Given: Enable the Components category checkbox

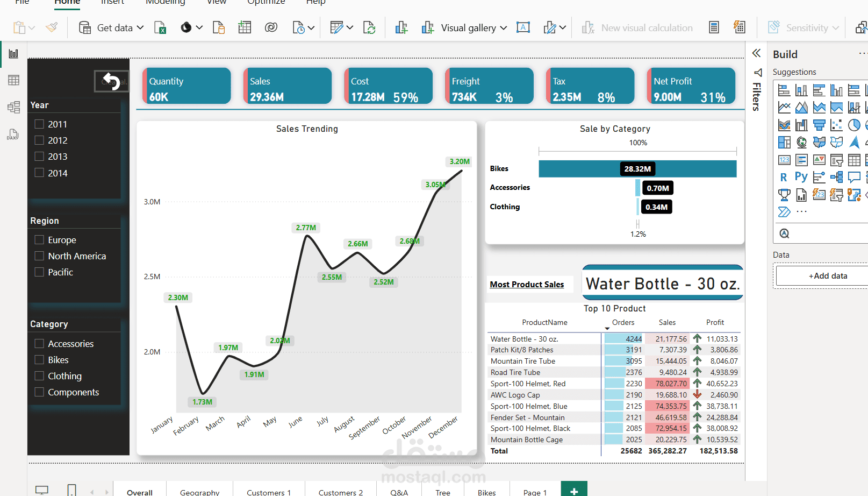Looking at the screenshot, I should [x=39, y=392].
